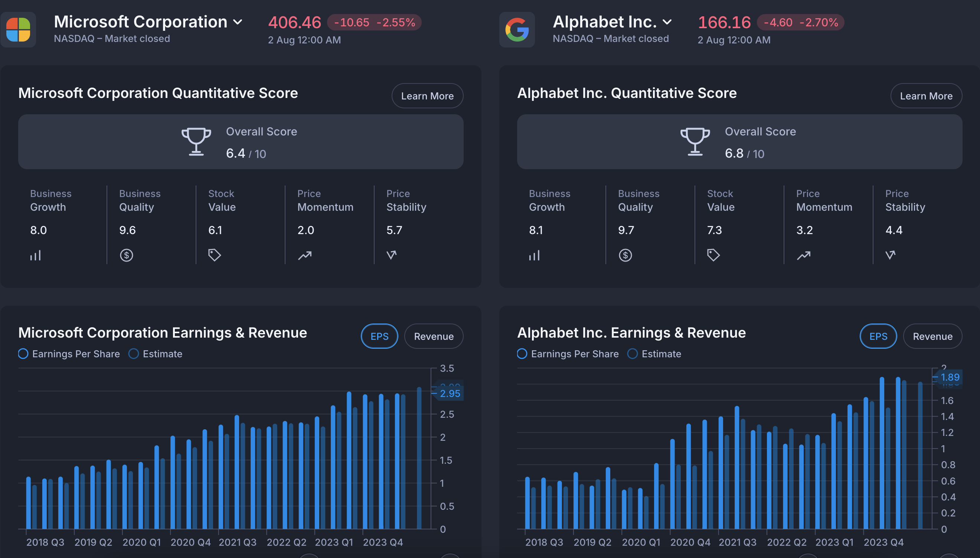Click Alphabet Business Quality value 9.7
Image resolution: width=980 pixels, height=558 pixels.
(x=626, y=230)
